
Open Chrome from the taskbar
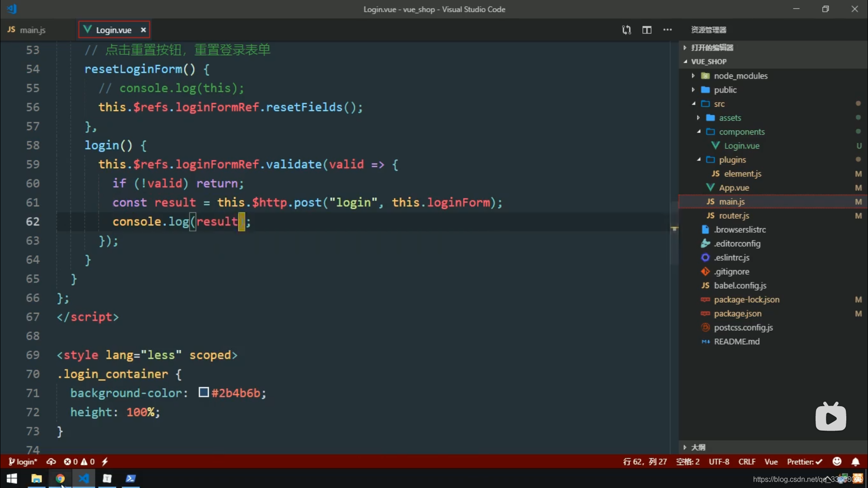(x=60, y=479)
